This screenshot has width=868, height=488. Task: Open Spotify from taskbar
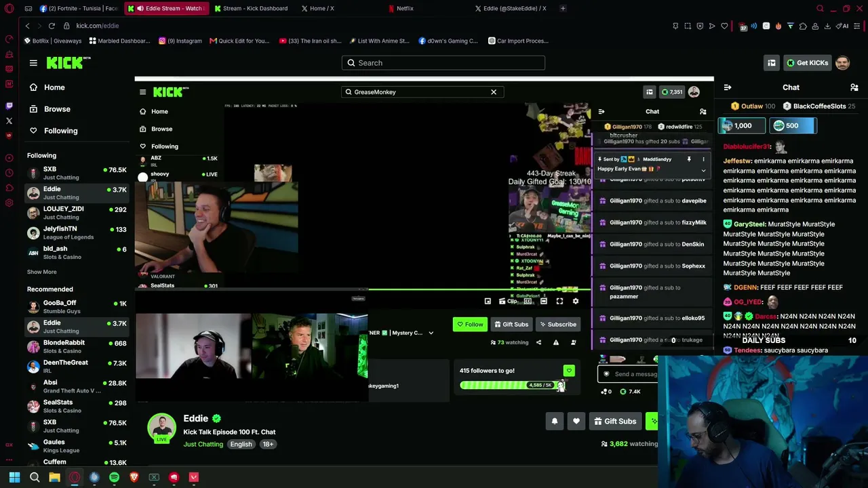114,477
